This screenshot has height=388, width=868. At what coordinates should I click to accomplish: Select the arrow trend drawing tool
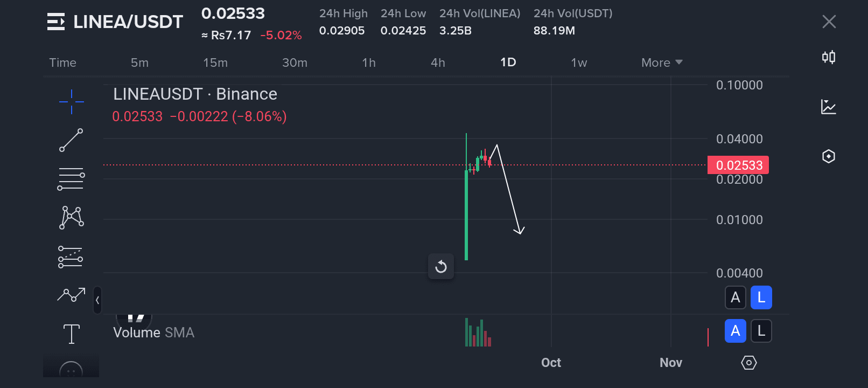pyautogui.click(x=71, y=295)
